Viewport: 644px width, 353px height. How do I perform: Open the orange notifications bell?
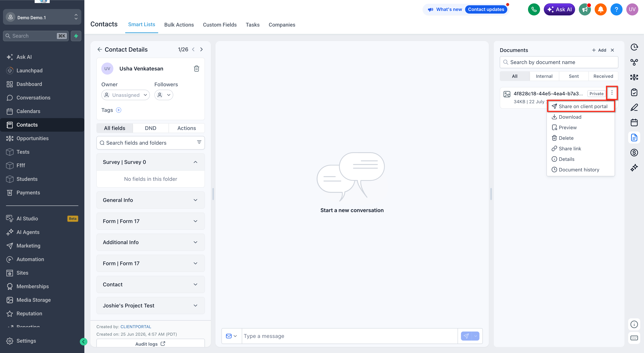point(601,9)
